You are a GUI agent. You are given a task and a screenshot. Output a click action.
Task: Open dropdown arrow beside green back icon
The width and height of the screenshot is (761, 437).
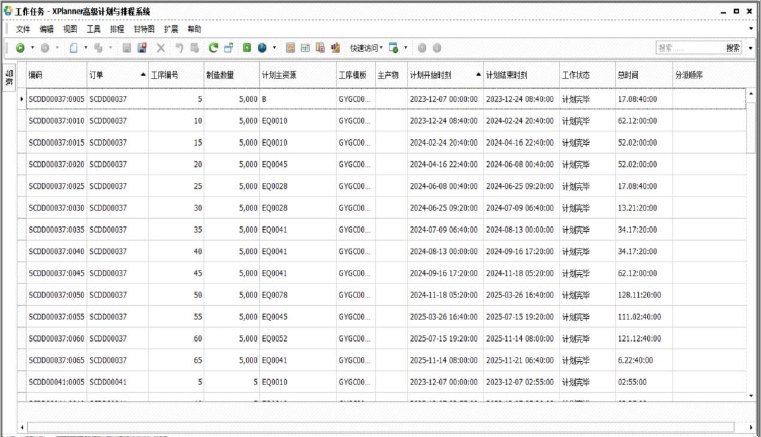pyautogui.click(x=33, y=48)
